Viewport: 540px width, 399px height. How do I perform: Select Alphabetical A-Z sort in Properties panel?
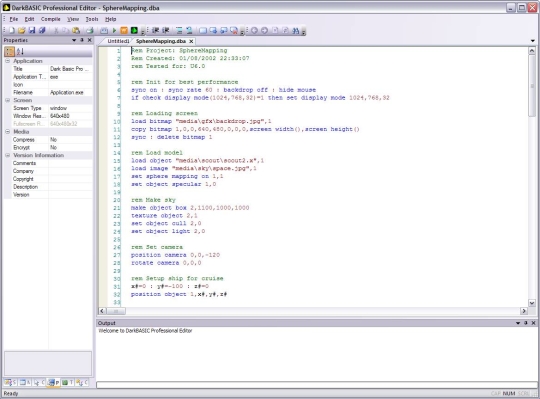tap(20, 52)
